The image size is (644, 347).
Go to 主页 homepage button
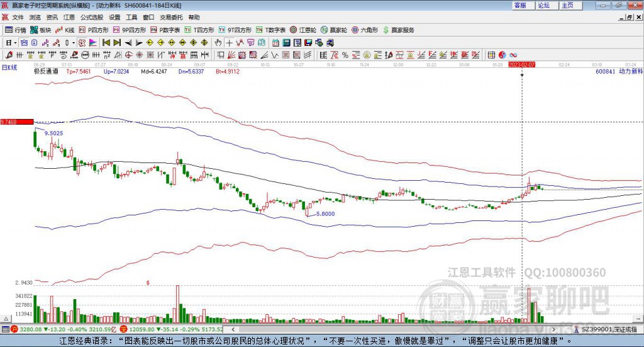click(567, 5)
